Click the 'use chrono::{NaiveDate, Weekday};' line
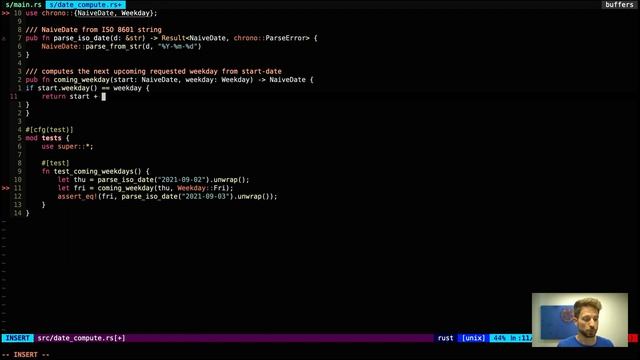This screenshot has height=360, width=640. click(x=91, y=13)
